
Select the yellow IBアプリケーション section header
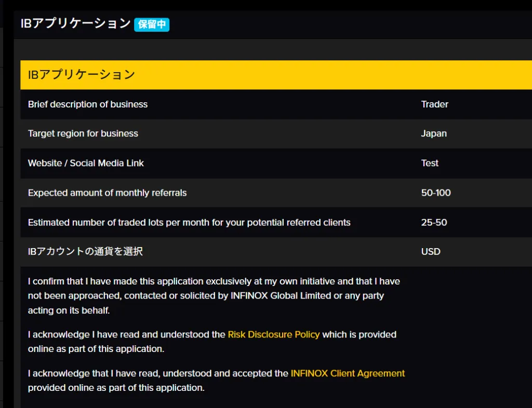point(82,75)
